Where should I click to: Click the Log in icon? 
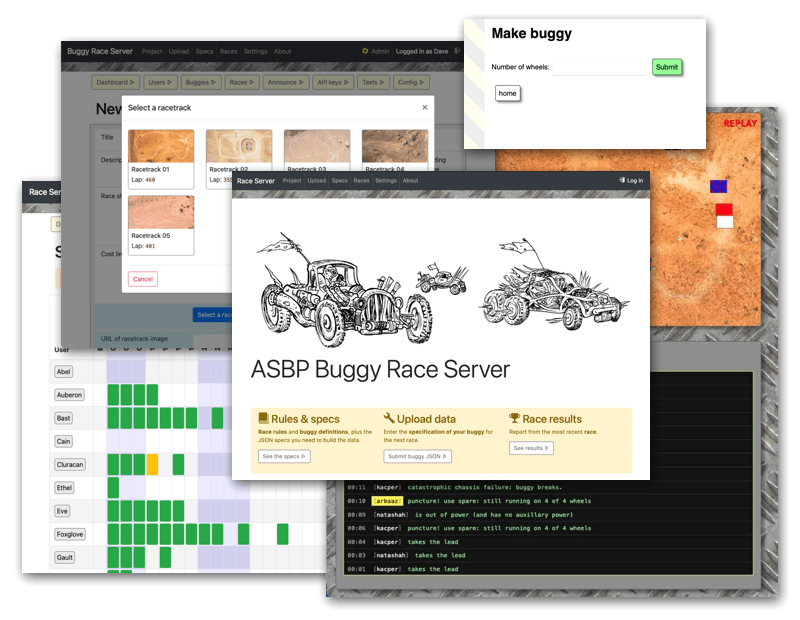pyautogui.click(x=622, y=181)
